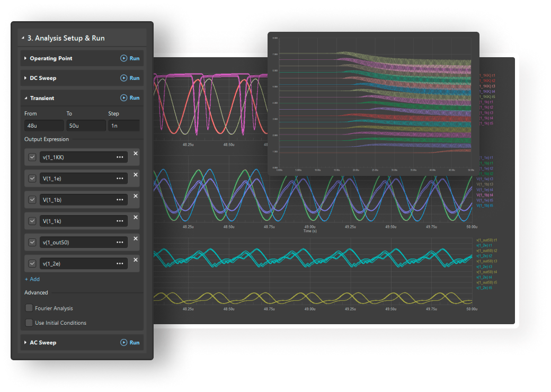Open options for the v(1_1KK) expression
Image resolution: width=551 pixels, height=392 pixels.
pos(120,157)
